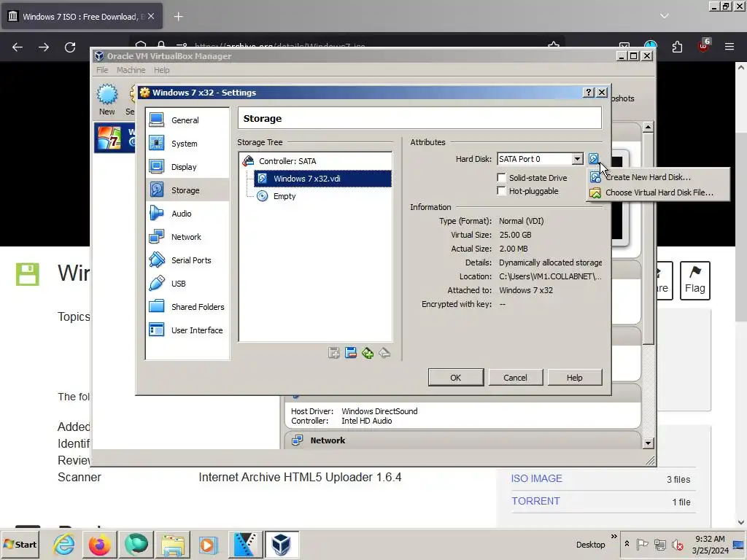Click the Firefox extensions puzzle icon
This screenshot has height=560, width=747.
click(677, 47)
